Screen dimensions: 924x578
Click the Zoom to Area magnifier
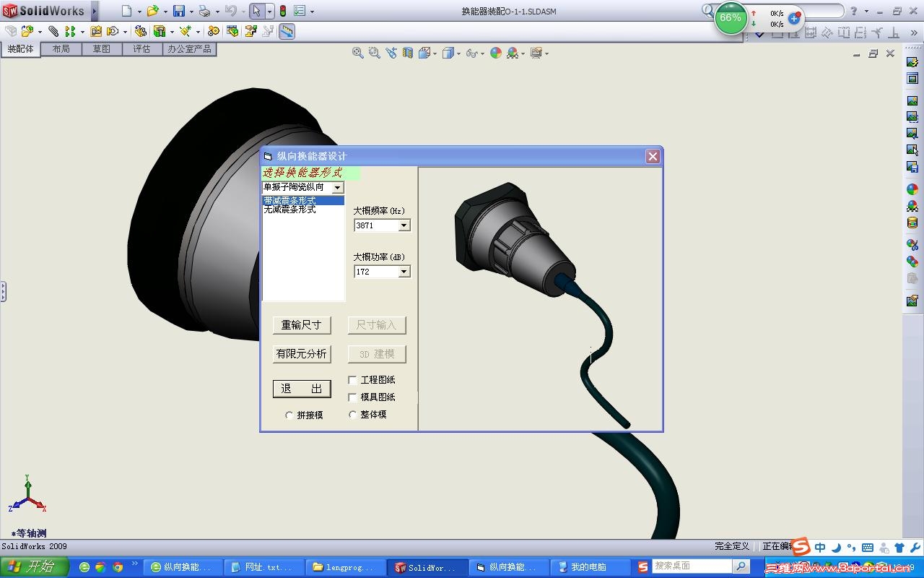[x=374, y=53]
